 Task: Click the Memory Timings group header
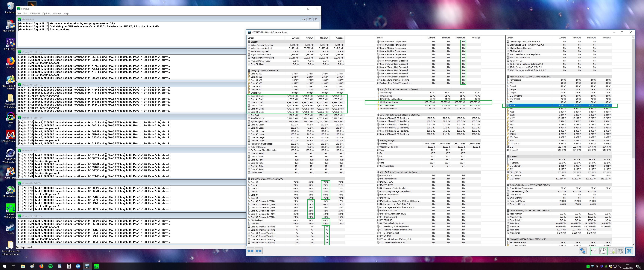point(428,140)
